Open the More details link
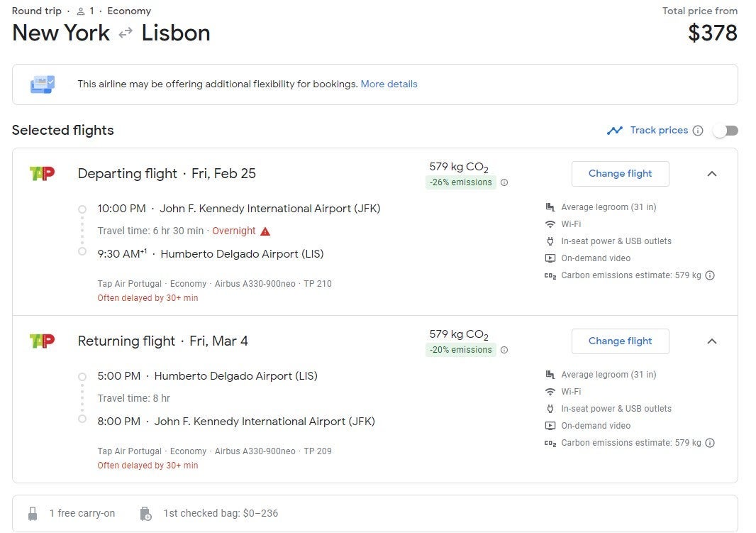The width and height of the screenshot is (756, 533). [x=389, y=84]
